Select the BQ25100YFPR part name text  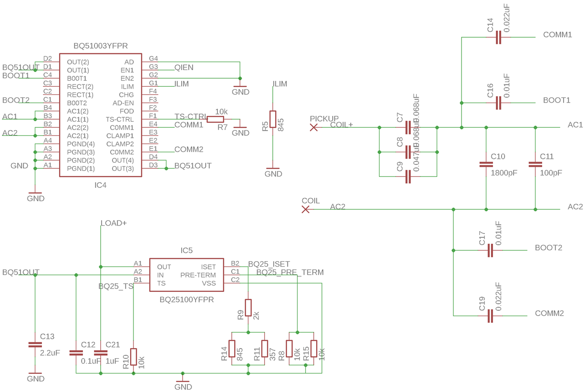click(x=186, y=300)
